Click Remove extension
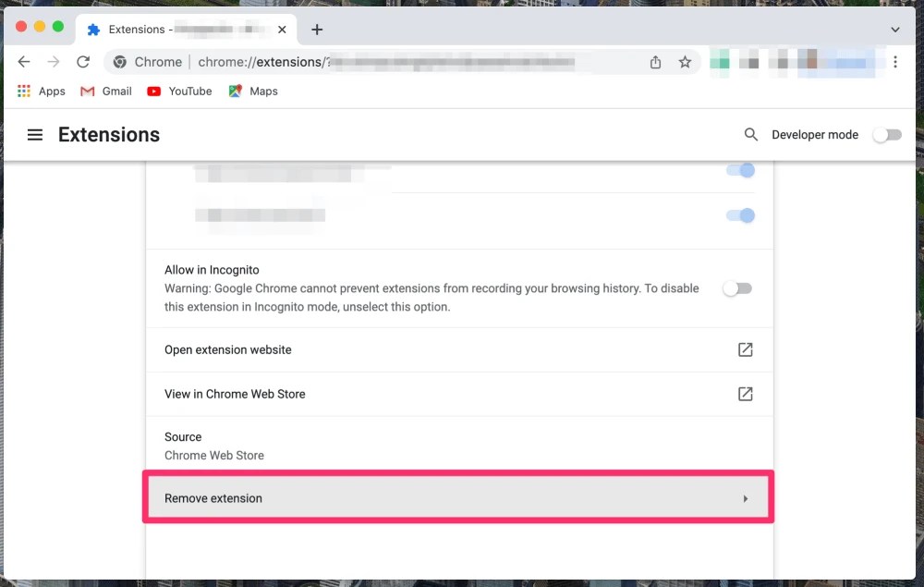 (x=213, y=498)
